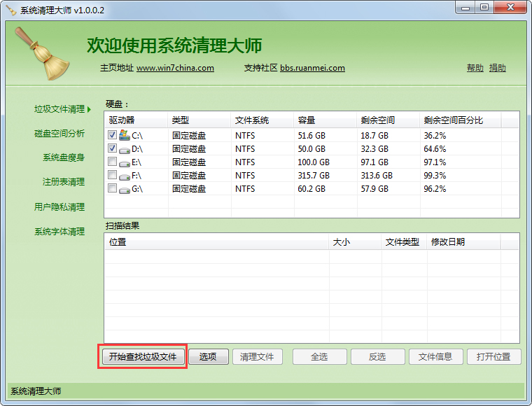Switch to 用户隐私清理

click(x=59, y=206)
